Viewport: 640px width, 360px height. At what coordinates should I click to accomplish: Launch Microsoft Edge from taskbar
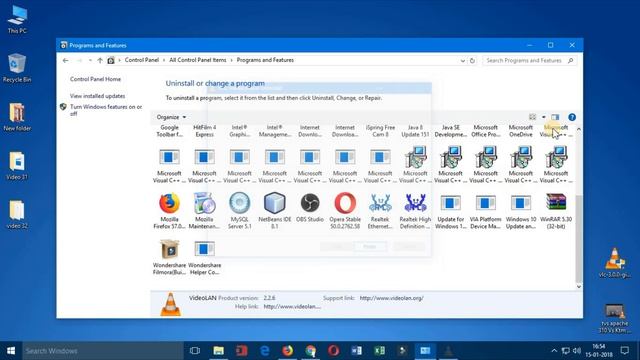[x=264, y=351]
